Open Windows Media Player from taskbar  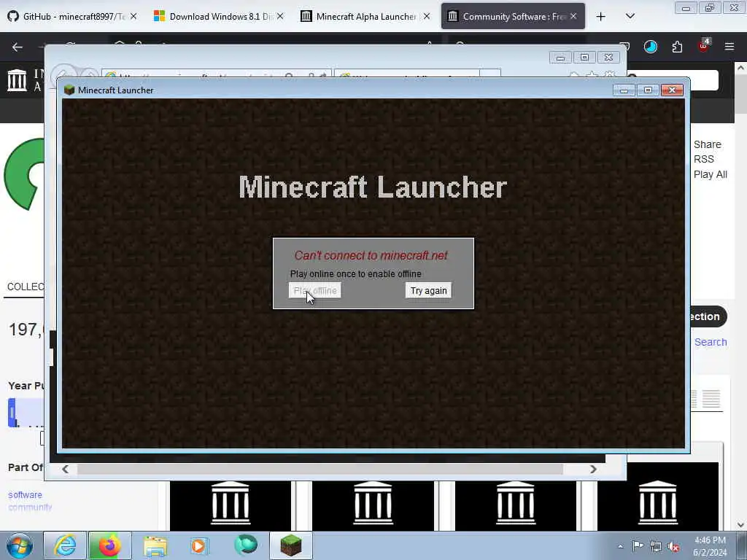(x=199, y=545)
